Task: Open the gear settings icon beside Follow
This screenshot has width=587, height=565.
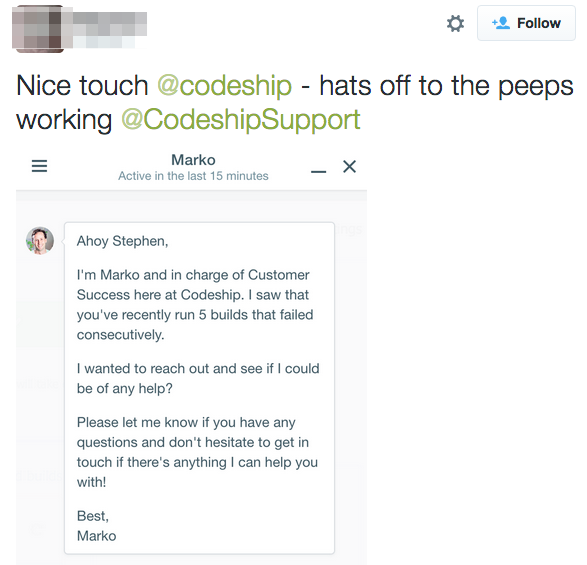Action: [455, 24]
